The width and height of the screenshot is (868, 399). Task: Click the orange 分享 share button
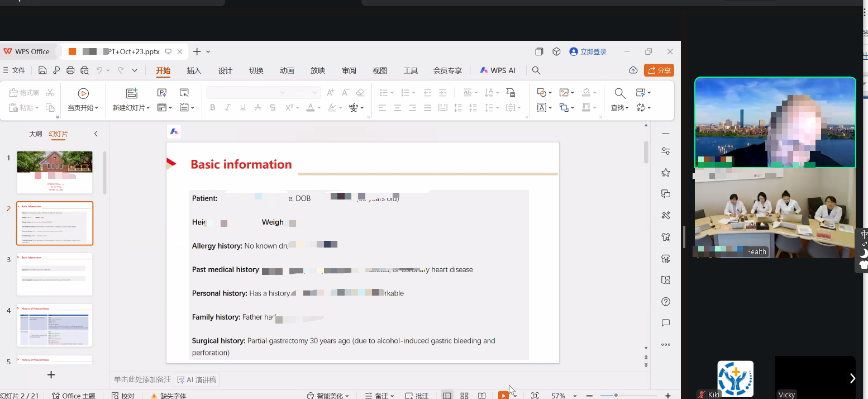659,70
